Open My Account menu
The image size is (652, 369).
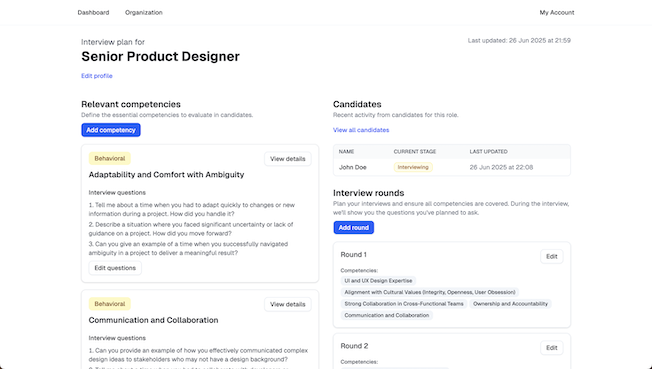(x=557, y=12)
